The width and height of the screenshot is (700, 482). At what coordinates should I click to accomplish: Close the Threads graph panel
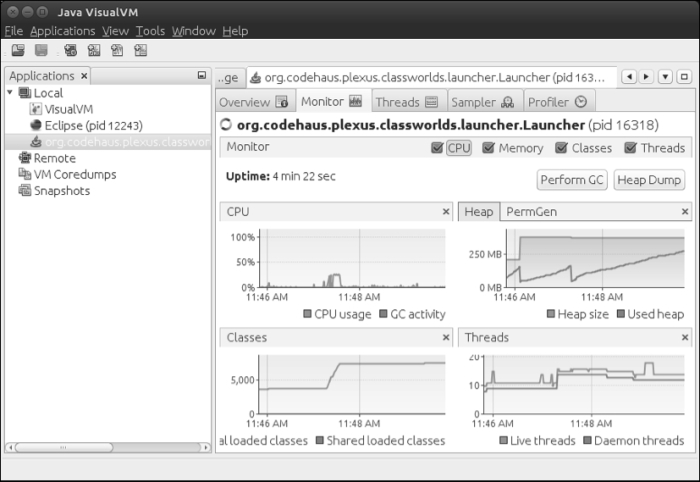pyautogui.click(x=685, y=337)
